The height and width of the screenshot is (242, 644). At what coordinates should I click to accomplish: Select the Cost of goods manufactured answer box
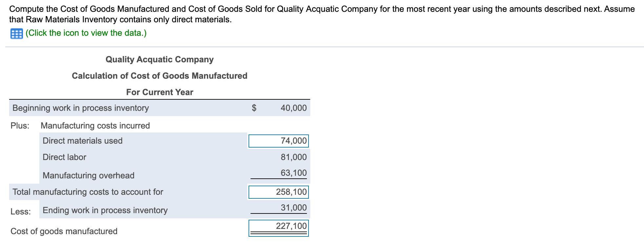[x=279, y=225]
